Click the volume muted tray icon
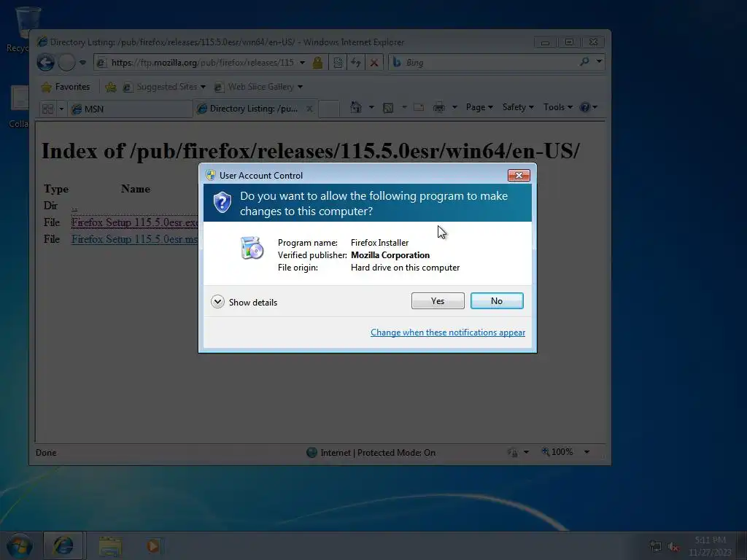747x560 pixels. (x=673, y=547)
